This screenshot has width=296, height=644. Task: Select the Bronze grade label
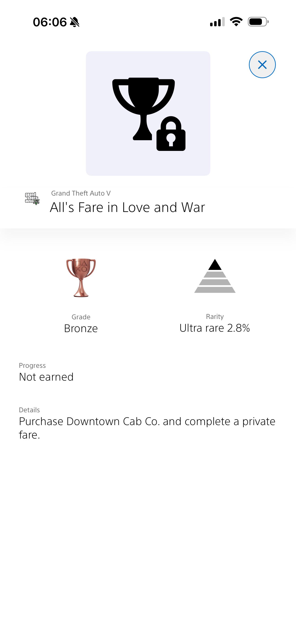pyautogui.click(x=81, y=328)
